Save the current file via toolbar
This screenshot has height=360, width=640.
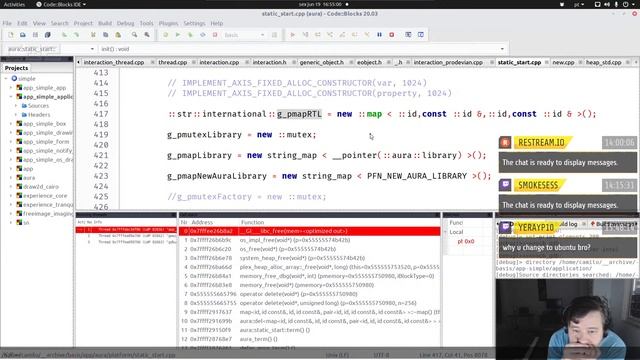tap(35, 35)
